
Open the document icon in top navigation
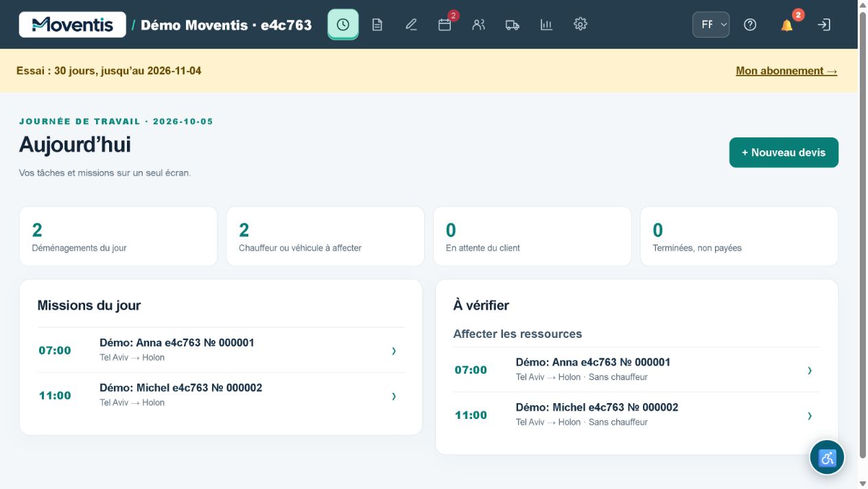(377, 25)
